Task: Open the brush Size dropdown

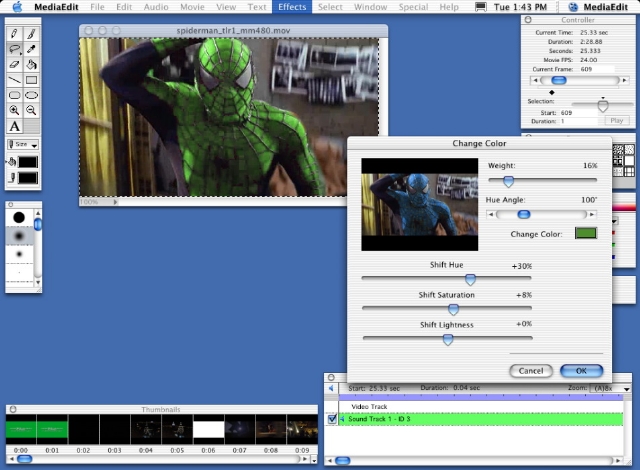Action: [23, 144]
